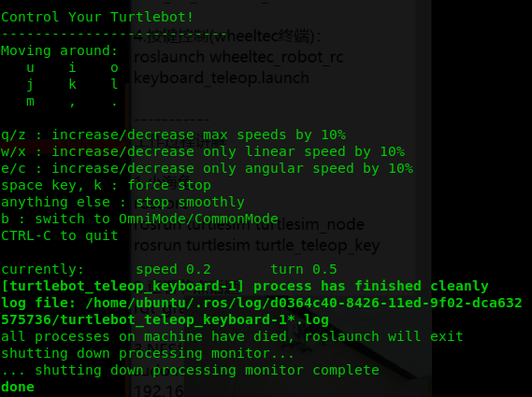532x397 pixels.
Task: Click the 'm' key in movement grid
Action: point(31,102)
